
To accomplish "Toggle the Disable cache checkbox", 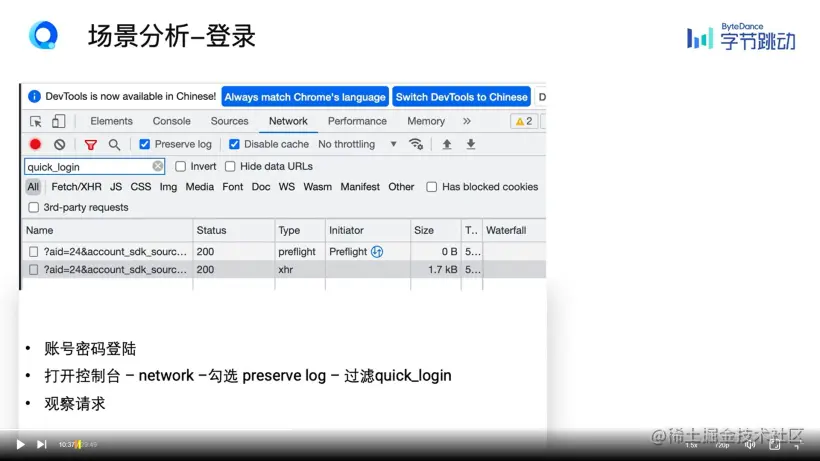I will pos(234,144).
